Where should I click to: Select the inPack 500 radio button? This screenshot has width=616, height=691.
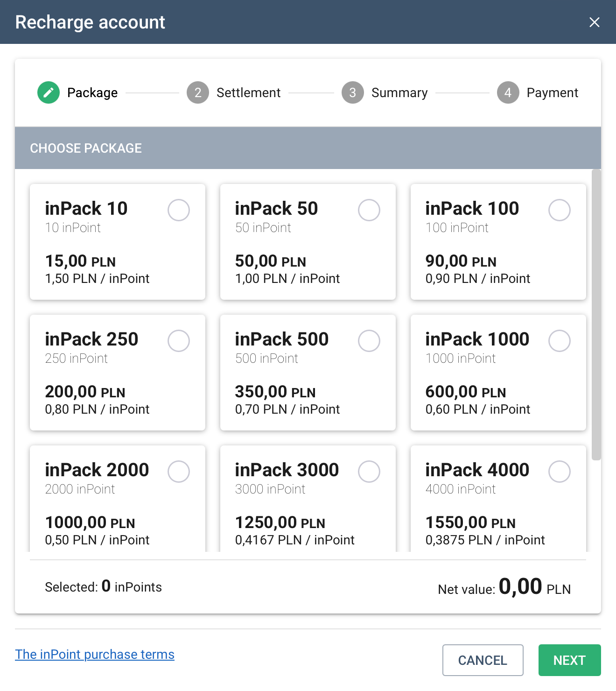[x=369, y=341]
